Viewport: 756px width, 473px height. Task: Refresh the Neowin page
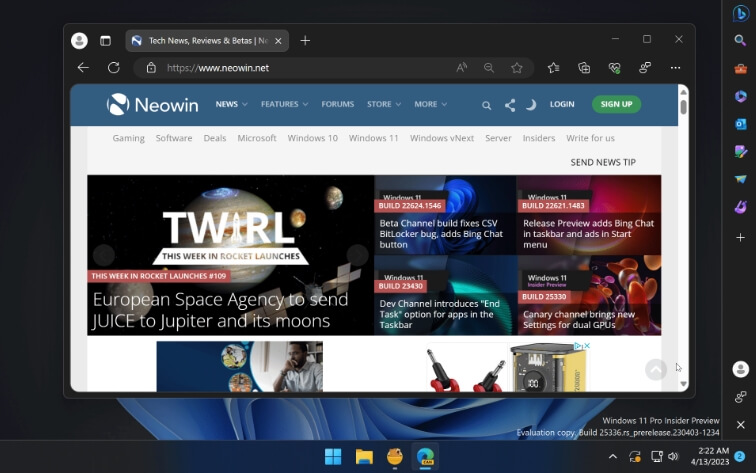[x=114, y=68]
